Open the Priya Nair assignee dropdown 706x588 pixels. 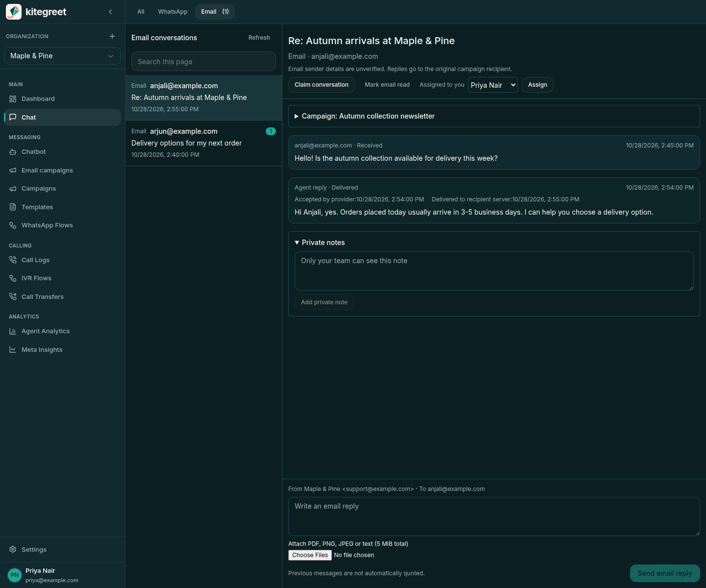click(x=493, y=85)
